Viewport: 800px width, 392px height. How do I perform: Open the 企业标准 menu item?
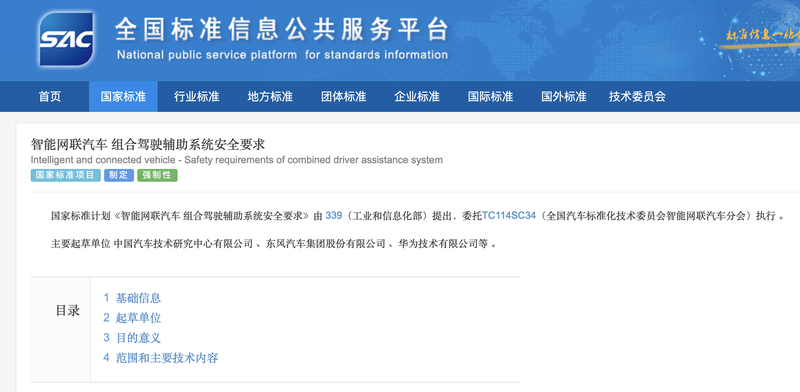click(x=417, y=96)
